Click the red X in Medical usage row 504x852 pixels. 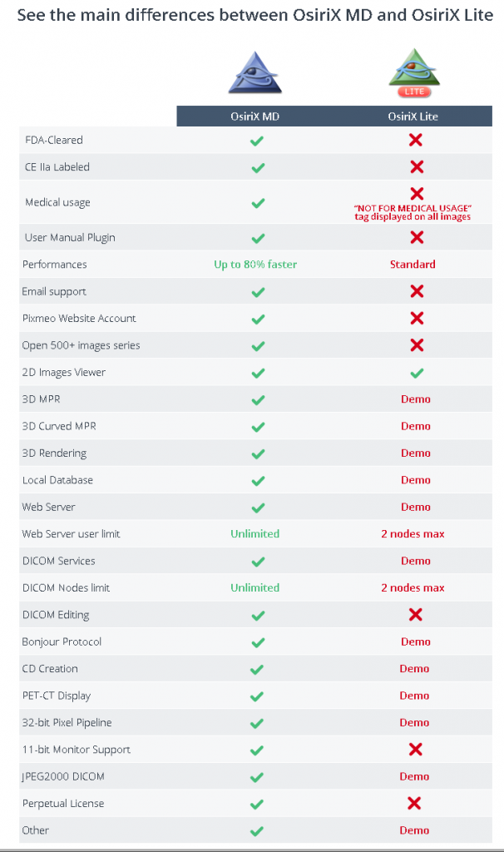[x=417, y=193]
